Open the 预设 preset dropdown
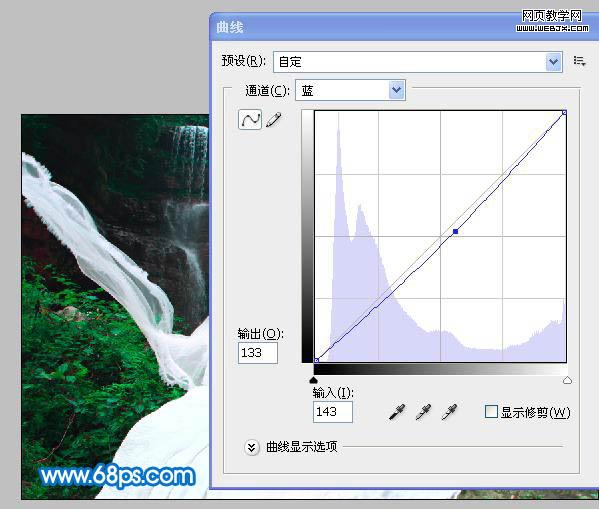The image size is (599, 509). (x=418, y=62)
